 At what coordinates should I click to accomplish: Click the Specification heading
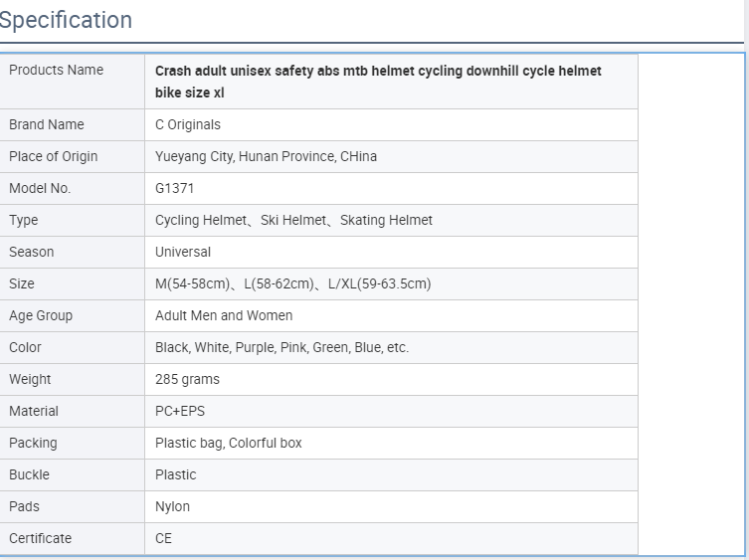pyautogui.click(x=66, y=20)
